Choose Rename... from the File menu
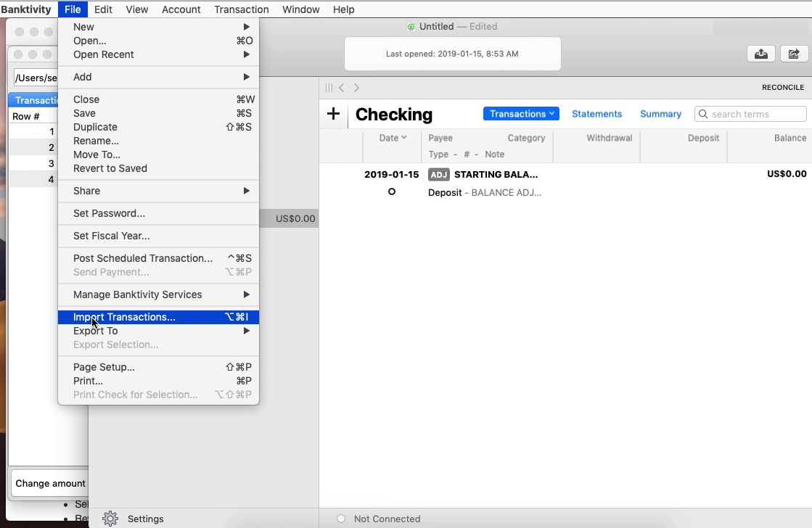The width and height of the screenshot is (812, 528). tap(158, 141)
